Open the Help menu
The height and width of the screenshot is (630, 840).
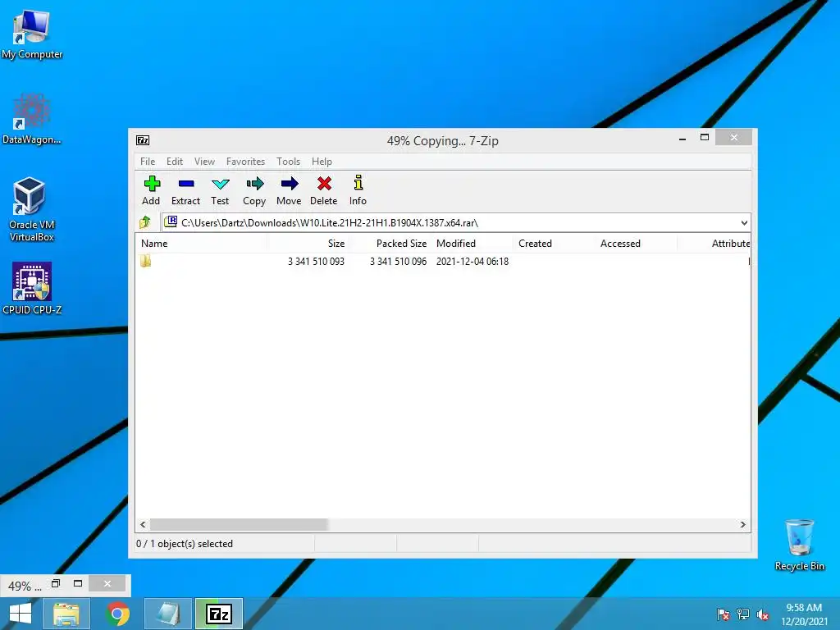[x=322, y=162]
